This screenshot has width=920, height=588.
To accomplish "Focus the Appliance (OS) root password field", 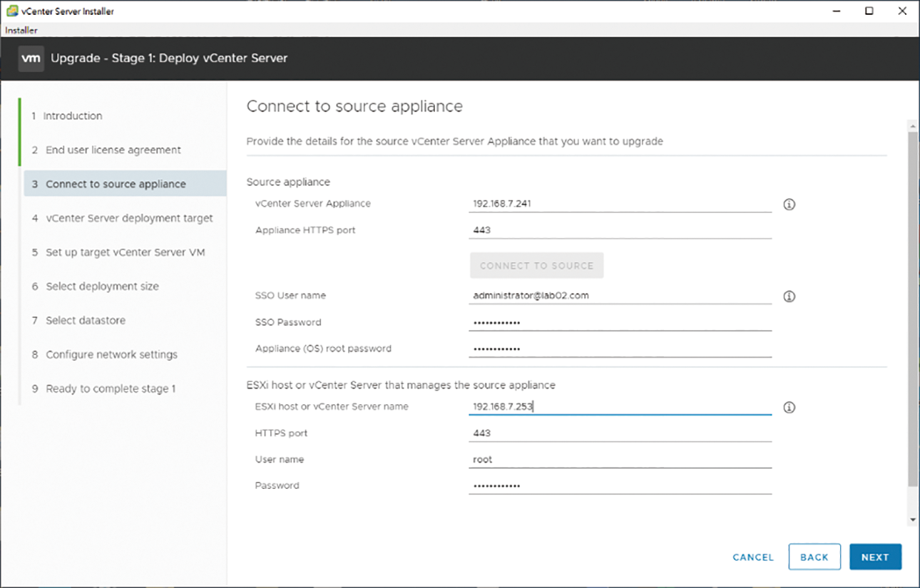I will tap(620, 349).
